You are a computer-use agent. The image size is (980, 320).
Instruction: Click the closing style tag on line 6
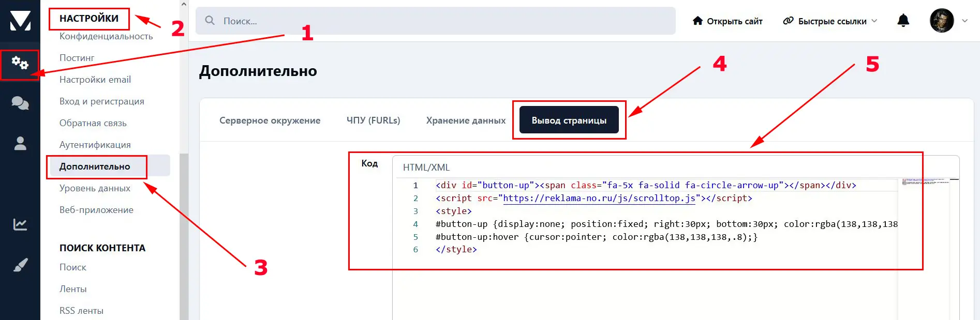(x=456, y=249)
